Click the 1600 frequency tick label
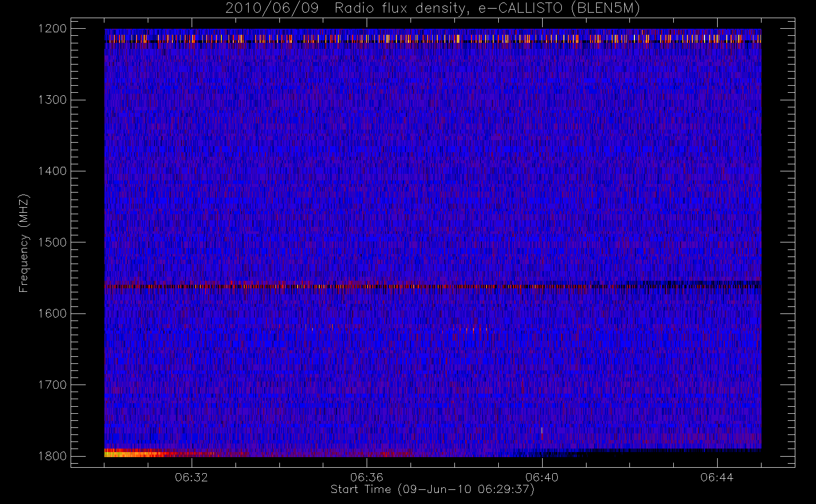The image size is (816, 504). click(x=52, y=313)
